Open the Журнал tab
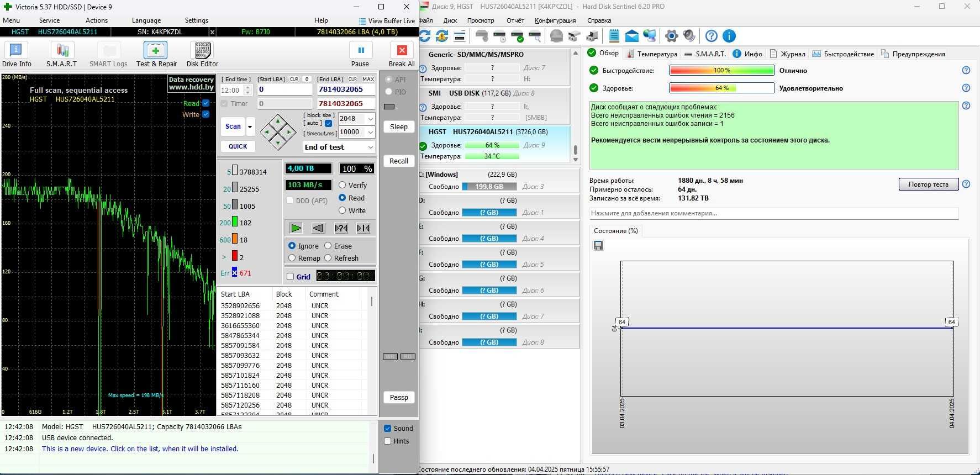This screenshot has width=980, height=475. pyautogui.click(x=787, y=54)
